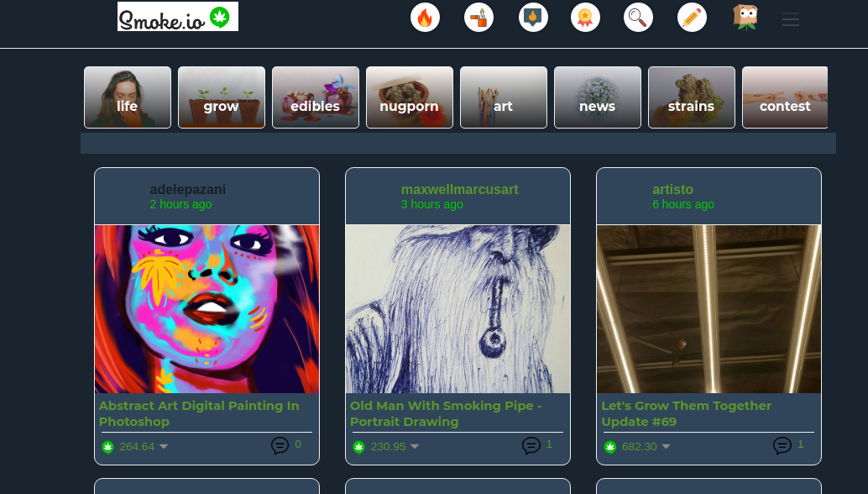Open the award ribbon icon in header
This screenshot has height=494, width=868.
(585, 17)
